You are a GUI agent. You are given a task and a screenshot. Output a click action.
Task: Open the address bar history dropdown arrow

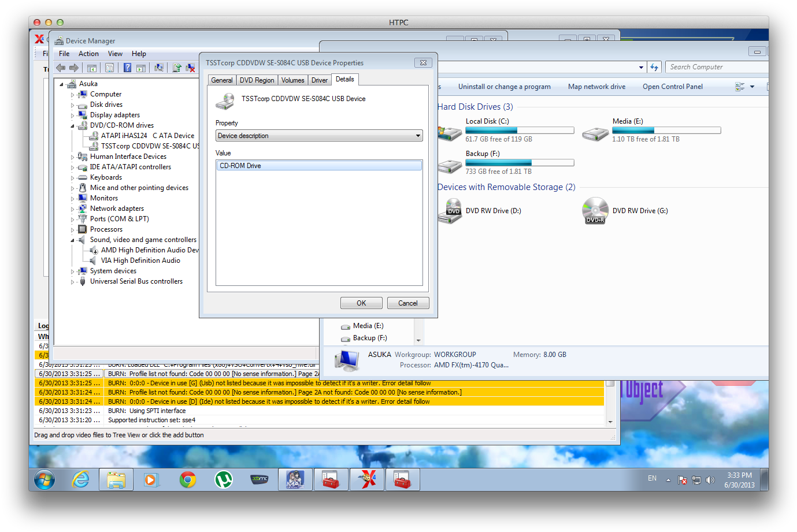[641, 68]
